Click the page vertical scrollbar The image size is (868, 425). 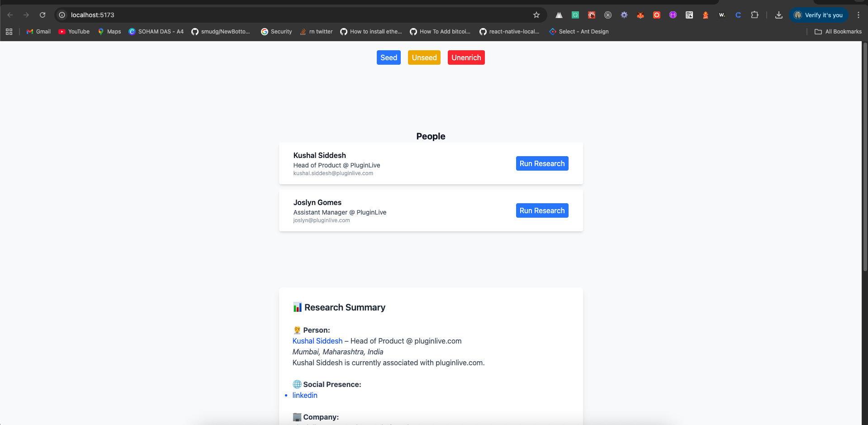point(865,156)
